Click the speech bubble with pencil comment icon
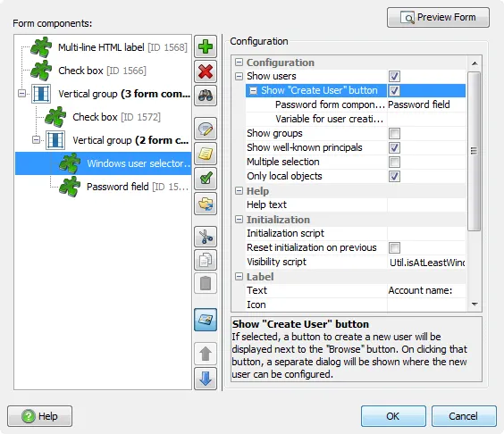The image size is (504, 434). pyautogui.click(x=206, y=129)
